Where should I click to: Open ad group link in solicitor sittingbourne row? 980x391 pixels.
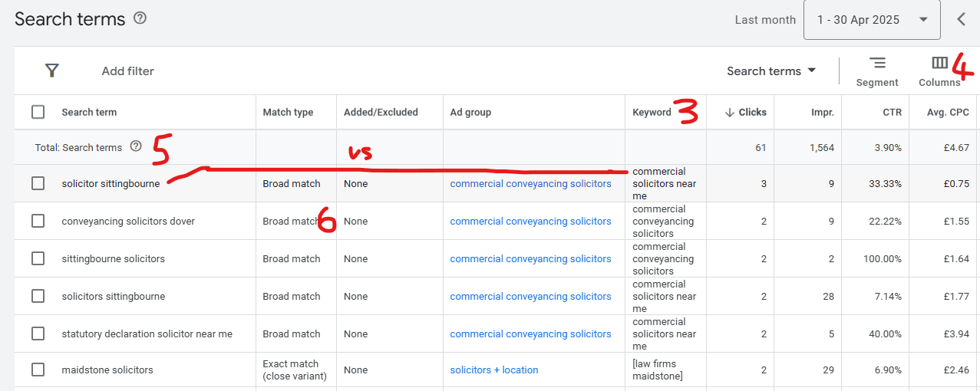coord(530,183)
